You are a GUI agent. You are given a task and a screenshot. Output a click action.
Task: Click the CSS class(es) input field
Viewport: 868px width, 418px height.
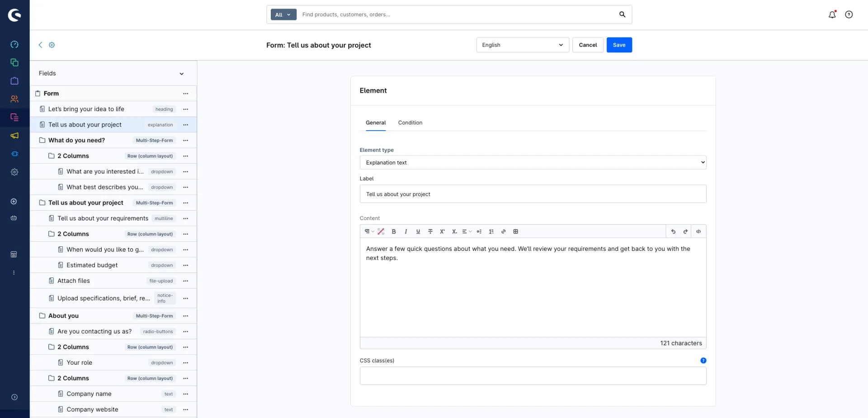coord(533,376)
